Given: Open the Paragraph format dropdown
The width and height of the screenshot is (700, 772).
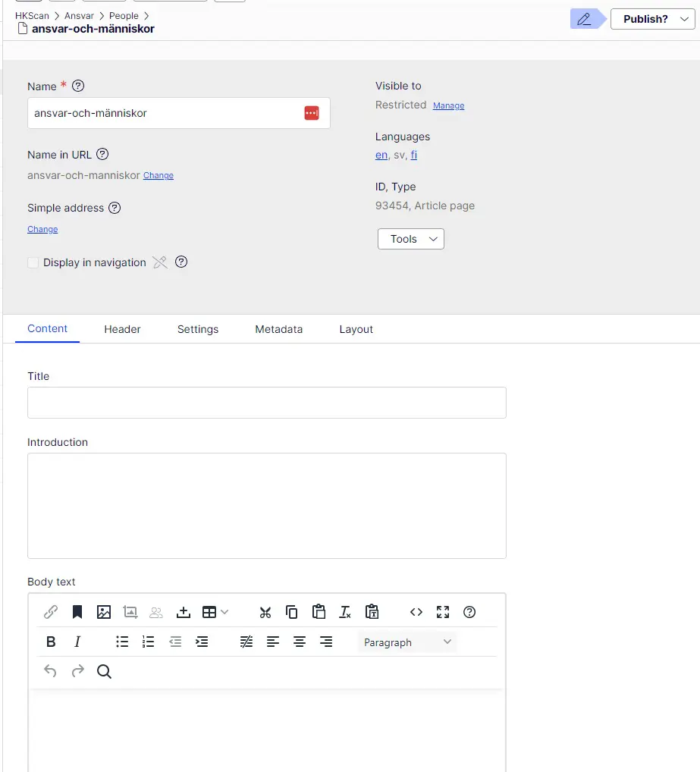Looking at the screenshot, I should coord(407,642).
